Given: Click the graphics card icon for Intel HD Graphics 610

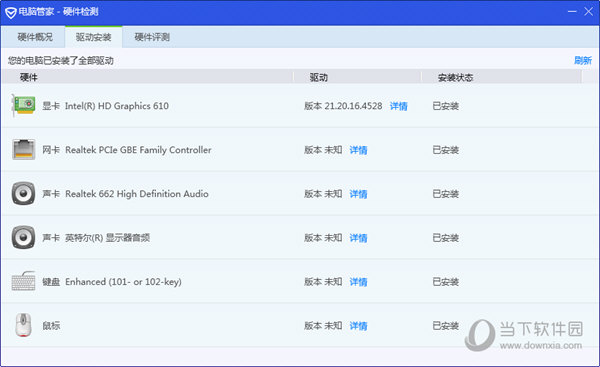Looking at the screenshot, I should click(x=23, y=105).
